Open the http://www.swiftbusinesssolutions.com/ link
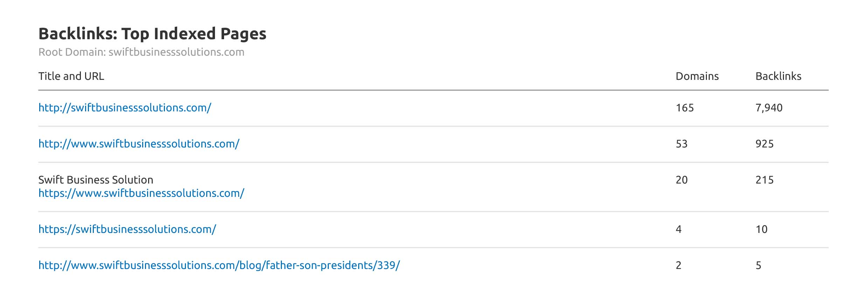This screenshot has width=868, height=290. [139, 144]
